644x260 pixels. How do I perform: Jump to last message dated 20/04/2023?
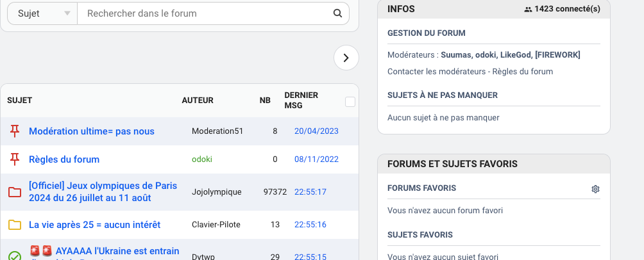pos(316,131)
